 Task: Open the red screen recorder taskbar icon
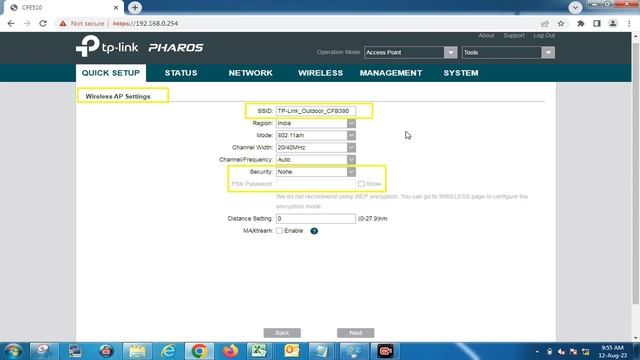[x=384, y=351]
